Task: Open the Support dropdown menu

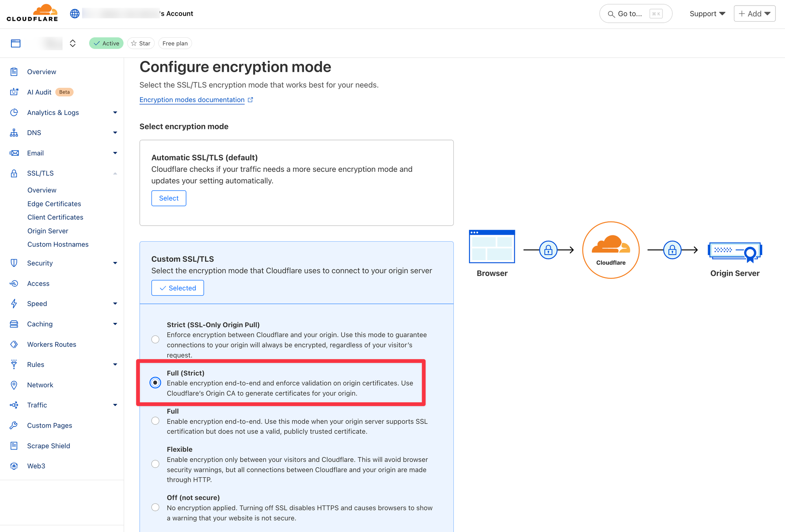Action: [x=707, y=14]
